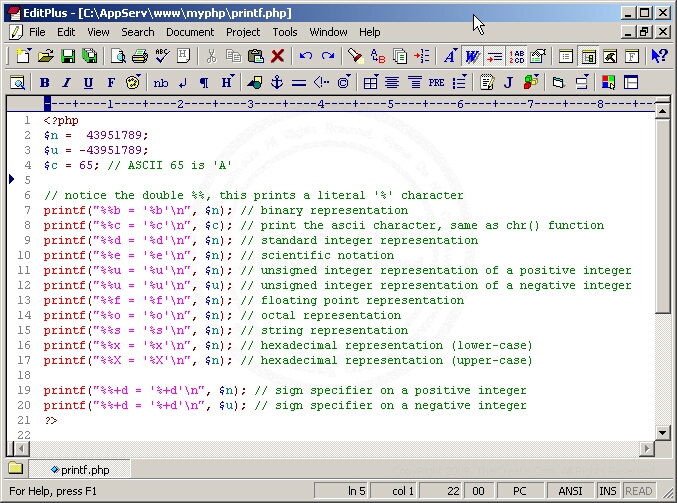Insert a horizontal rule

pos(298,82)
